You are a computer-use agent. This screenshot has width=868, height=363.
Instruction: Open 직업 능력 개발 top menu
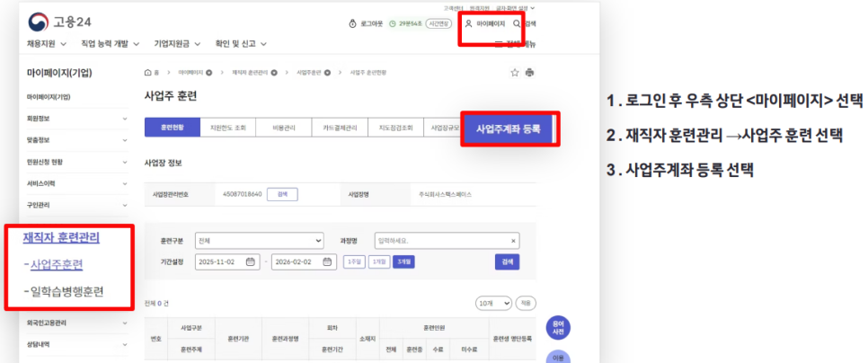111,44
